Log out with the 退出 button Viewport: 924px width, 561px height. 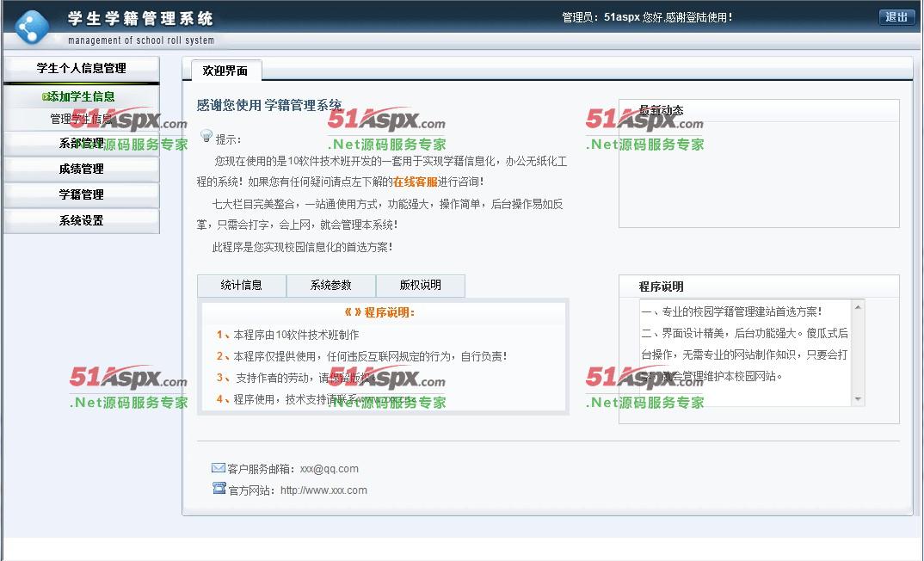point(896,17)
